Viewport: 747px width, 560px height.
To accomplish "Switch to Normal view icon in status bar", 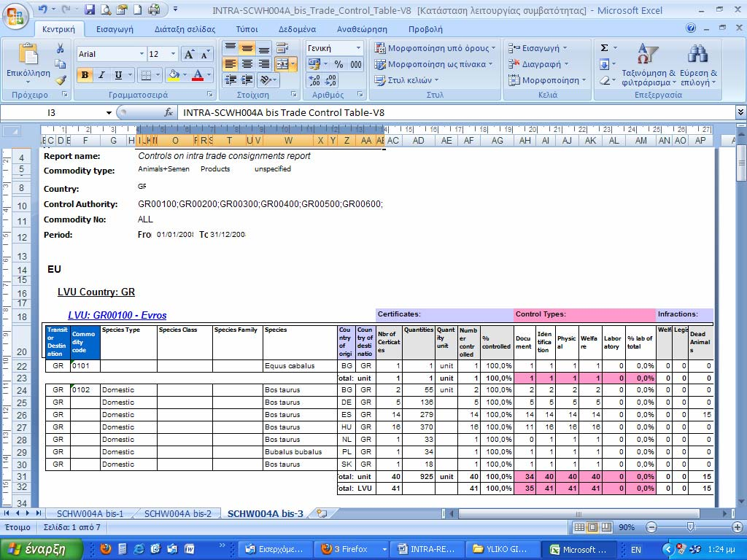I will 578,527.
